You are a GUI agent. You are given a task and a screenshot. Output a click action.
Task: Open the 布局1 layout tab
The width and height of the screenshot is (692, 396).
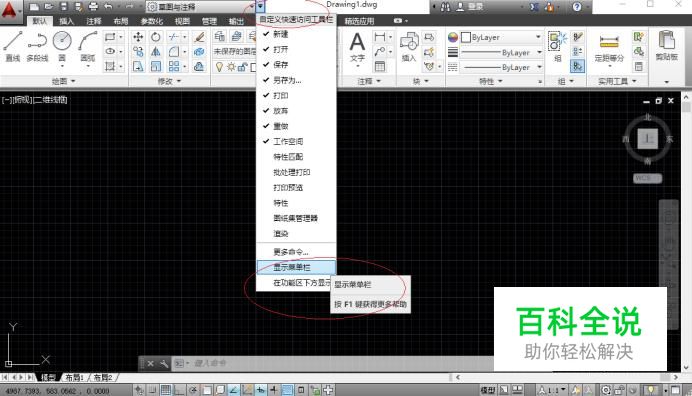(x=74, y=377)
